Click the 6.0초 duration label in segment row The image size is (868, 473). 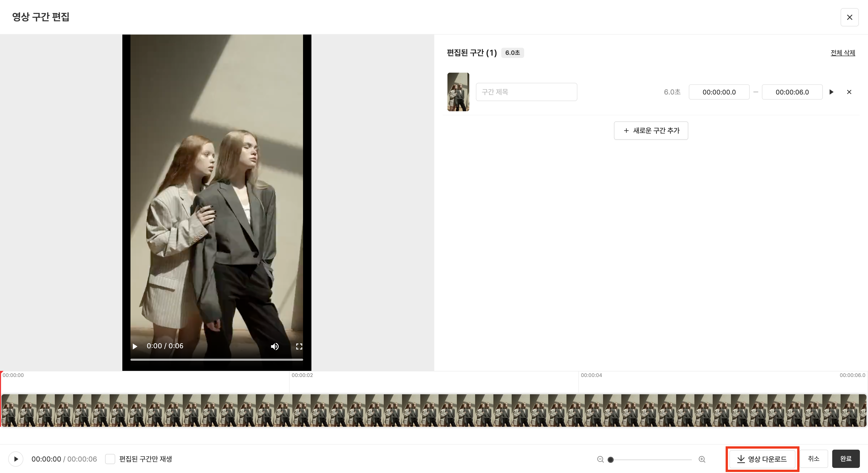point(672,92)
